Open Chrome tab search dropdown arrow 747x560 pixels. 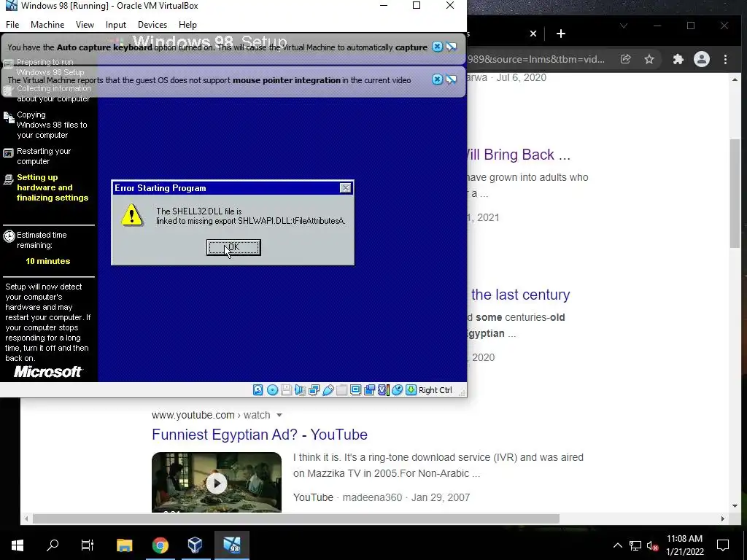point(623,26)
